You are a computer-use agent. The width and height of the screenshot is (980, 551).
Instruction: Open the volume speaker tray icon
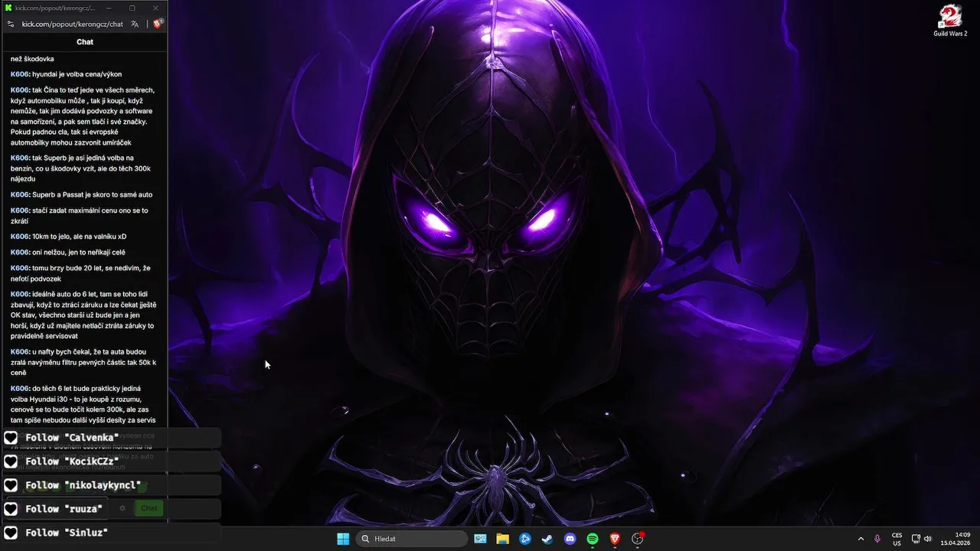coord(928,539)
